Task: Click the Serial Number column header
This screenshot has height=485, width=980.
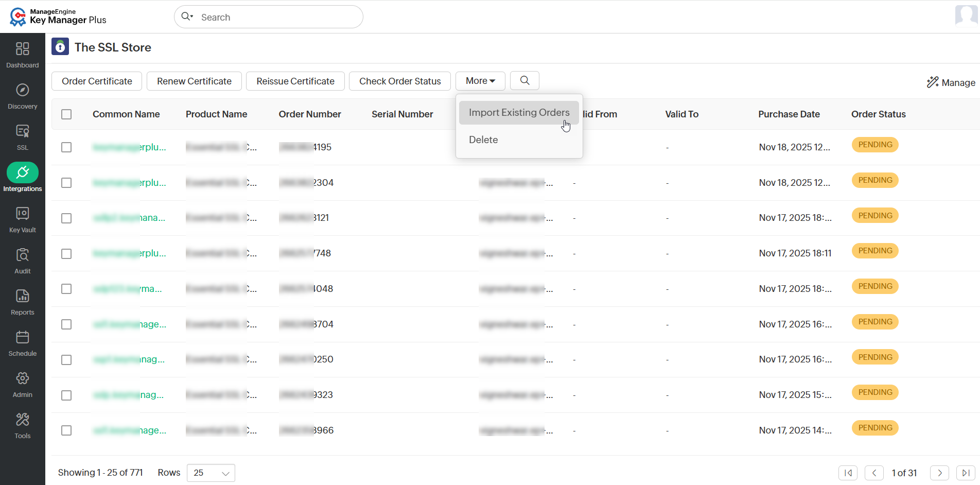Action: pyautogui.click(x=402, y=114)
